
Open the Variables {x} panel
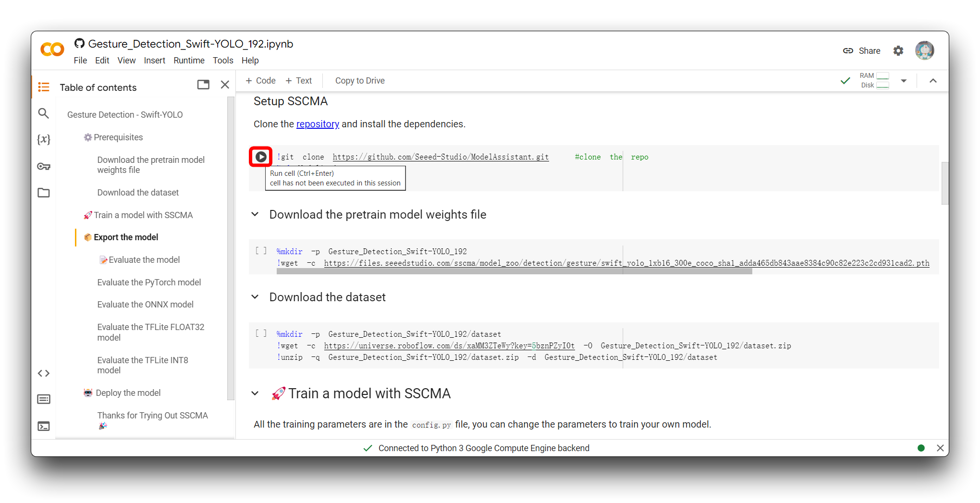[44, 139]
